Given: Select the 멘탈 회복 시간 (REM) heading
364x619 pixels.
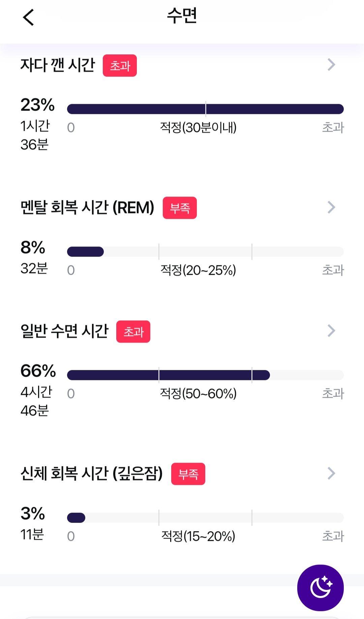Looking at the screenshot, I should pyautogui.click(x=87, y=207).
